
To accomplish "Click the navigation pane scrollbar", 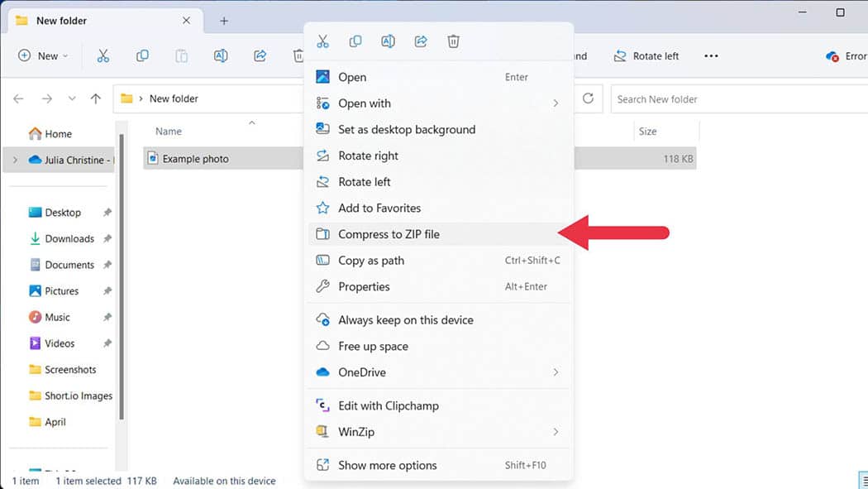I will click(122, 277).
